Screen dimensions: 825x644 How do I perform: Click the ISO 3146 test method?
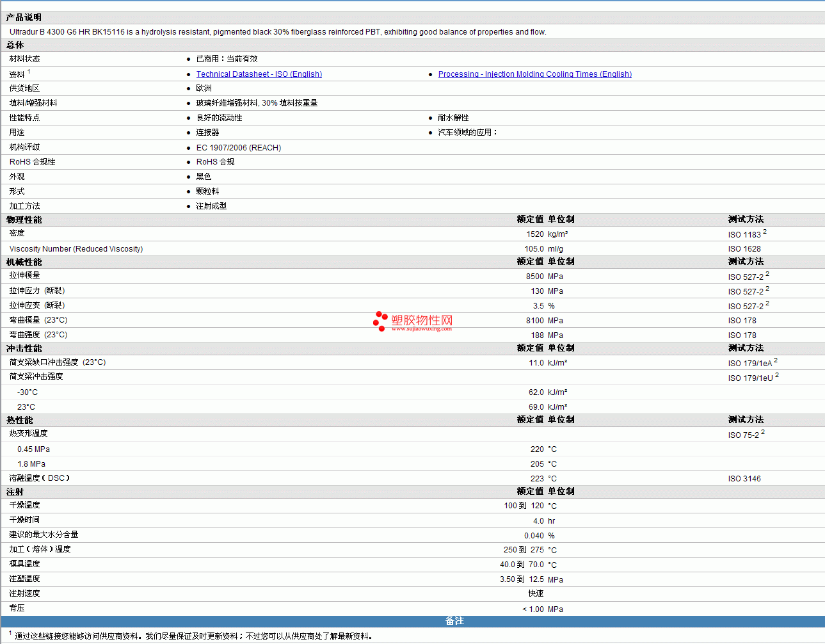click(744, 479)
